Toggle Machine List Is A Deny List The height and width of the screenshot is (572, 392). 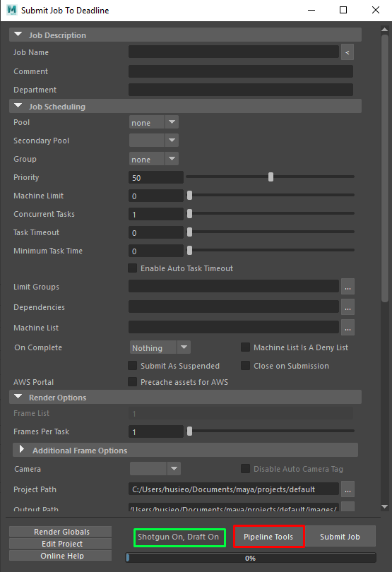[x=245, y=347]
